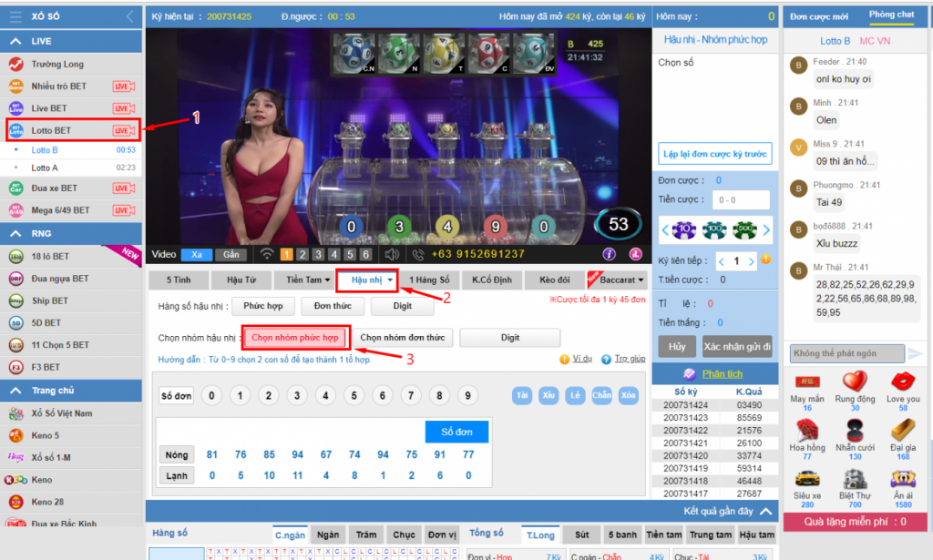
Task: Open the 'Hậu nhị' dropdown tab
Action: pyautogui.click(x=369, y=280)
